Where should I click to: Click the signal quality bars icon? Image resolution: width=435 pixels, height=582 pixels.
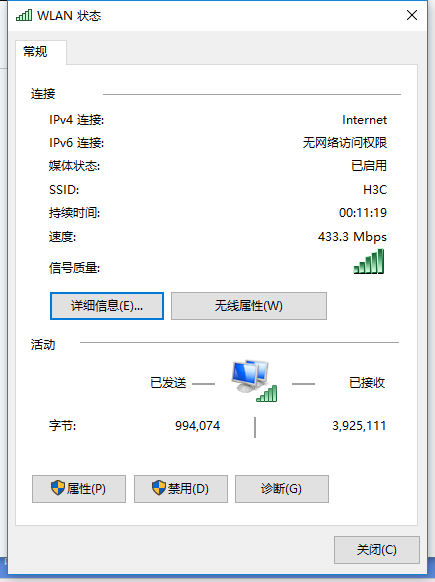[369, 261]
